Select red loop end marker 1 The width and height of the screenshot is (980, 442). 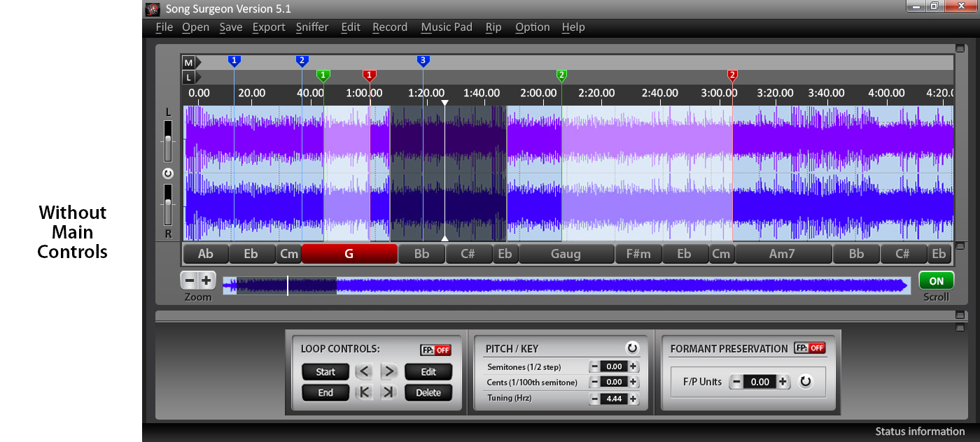370,76
